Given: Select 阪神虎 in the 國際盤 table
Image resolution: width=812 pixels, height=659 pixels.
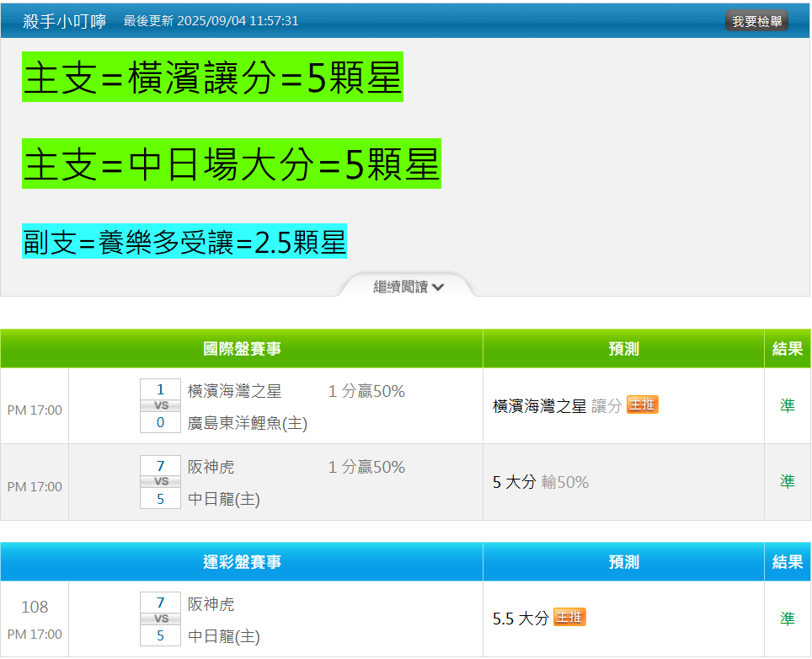Looking at the screenshot, I should 211,467.
